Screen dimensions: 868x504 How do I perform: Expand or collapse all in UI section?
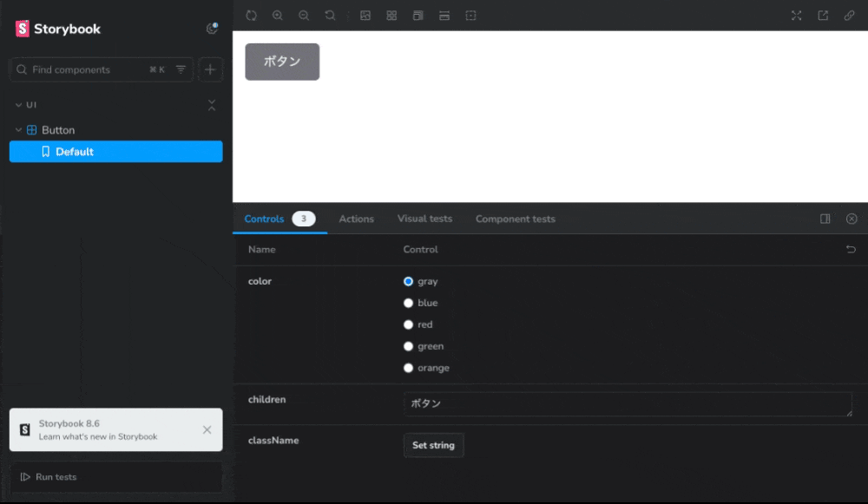212,105
